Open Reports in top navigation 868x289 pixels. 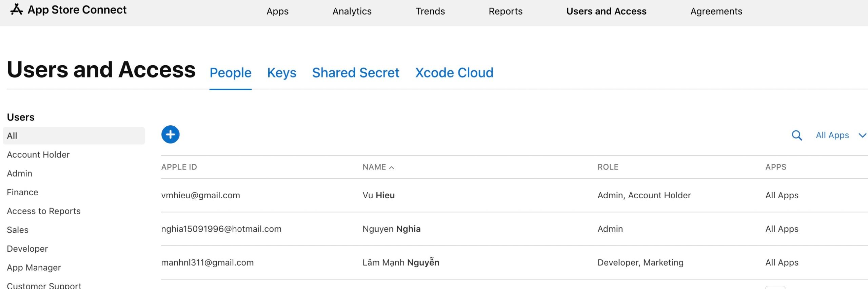pyautogui.click(x=505, y=12)
